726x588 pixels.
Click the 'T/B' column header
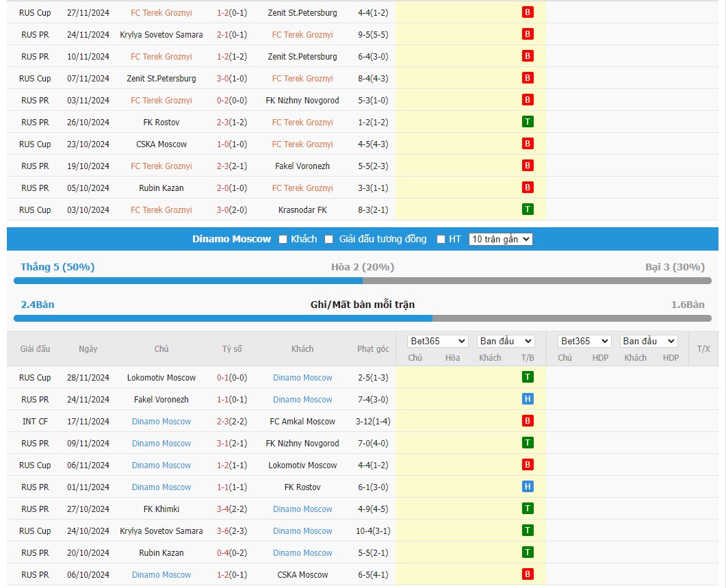[x=528, y=358]
